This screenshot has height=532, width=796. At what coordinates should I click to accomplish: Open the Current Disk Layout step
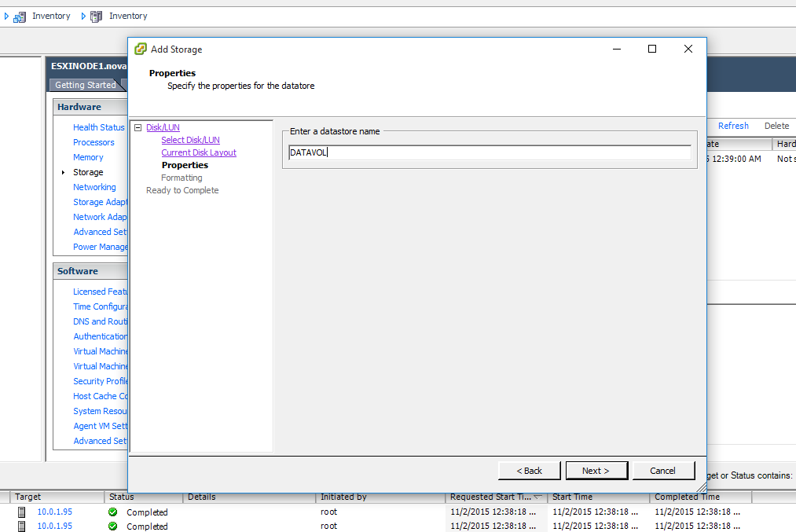pyautogui.click(x=199, y=152)
